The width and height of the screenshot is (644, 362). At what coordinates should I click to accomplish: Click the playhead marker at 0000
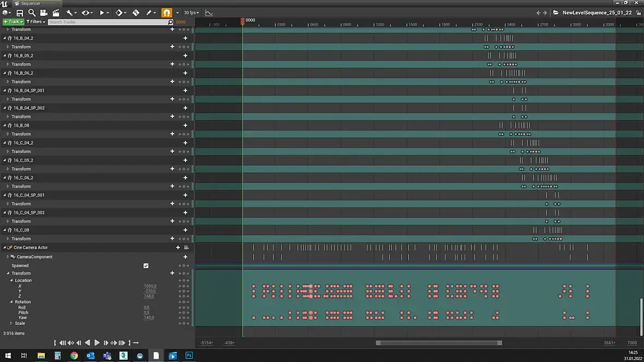242,21
